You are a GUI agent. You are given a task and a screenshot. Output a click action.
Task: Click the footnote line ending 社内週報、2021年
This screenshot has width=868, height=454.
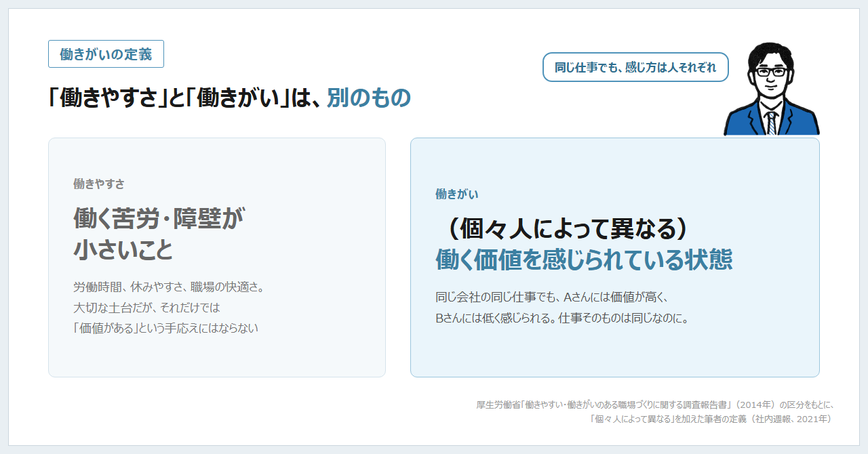tap(711, 419)
